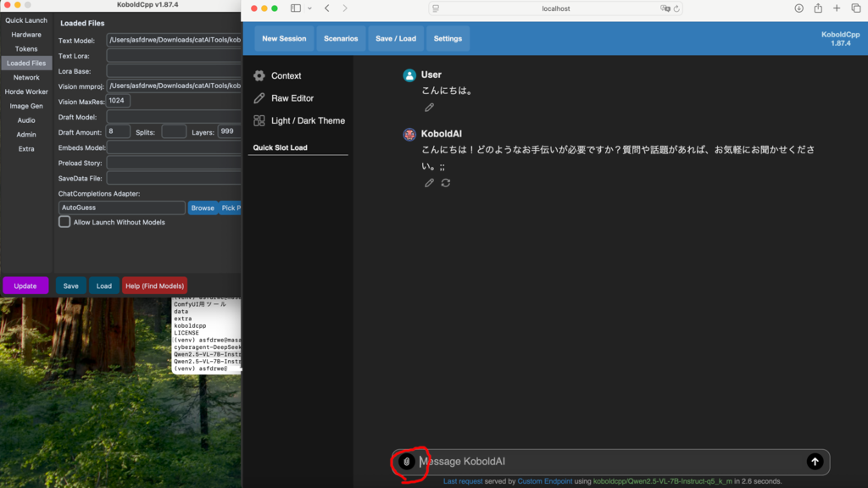Open Safari sidebar dropdown chevron

[x=309, y=8]
